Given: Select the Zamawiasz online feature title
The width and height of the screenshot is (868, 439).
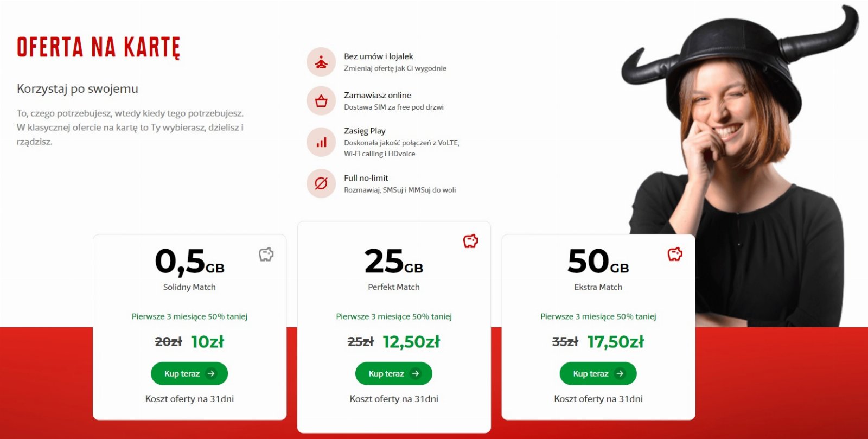Looking at the screenshot, I should pyautogui.click(x=378, y=96).
